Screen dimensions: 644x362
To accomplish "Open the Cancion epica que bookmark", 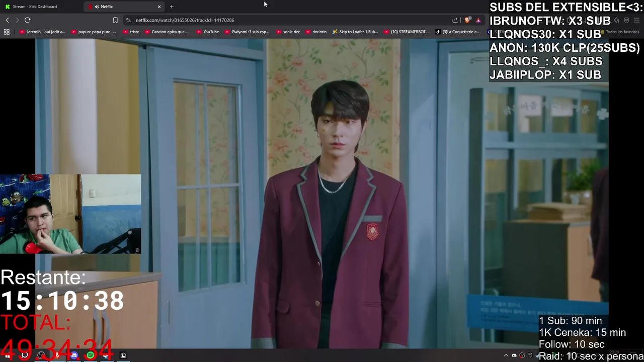I will (166, 32).
